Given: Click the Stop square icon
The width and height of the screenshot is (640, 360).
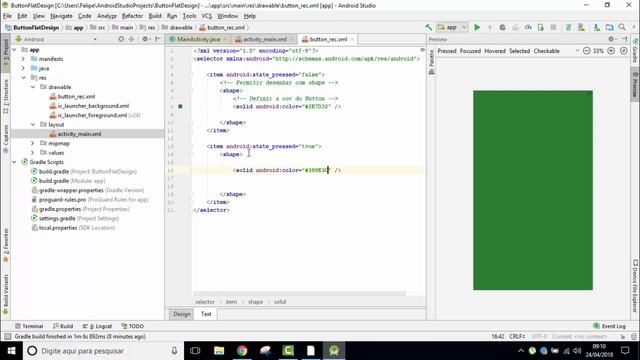Looking at the screenshot, I should click(x=553, y=27).
